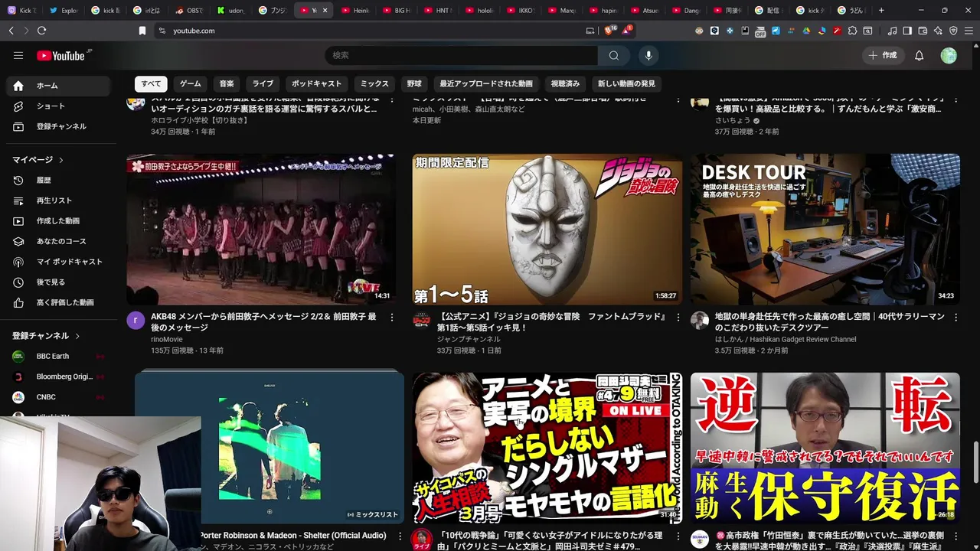Viewport: 980px width, 551px height.
Task: Select the 視聴済み filter chip
Action: click(565, 83)
